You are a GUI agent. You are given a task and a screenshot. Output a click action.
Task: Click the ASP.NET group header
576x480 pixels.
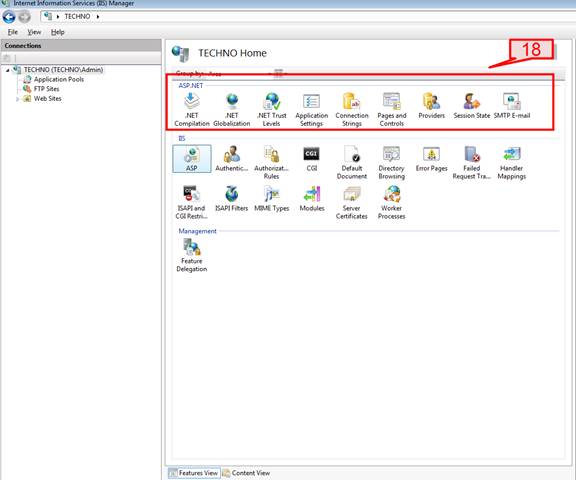pos(191,85)
